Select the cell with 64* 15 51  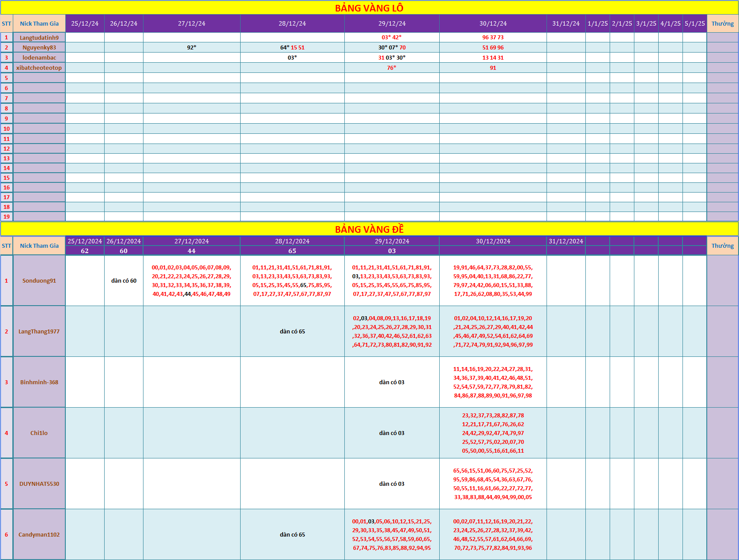292,47
